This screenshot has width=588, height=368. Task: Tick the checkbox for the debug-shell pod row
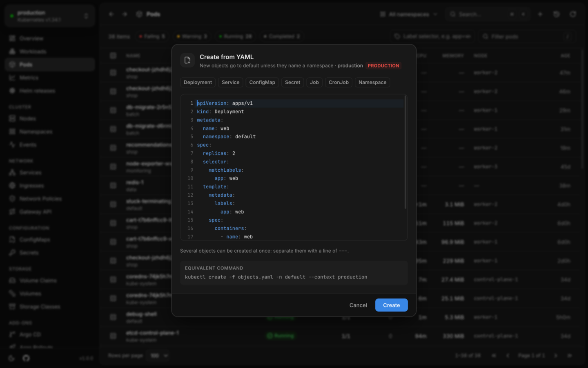click(113, 317)
